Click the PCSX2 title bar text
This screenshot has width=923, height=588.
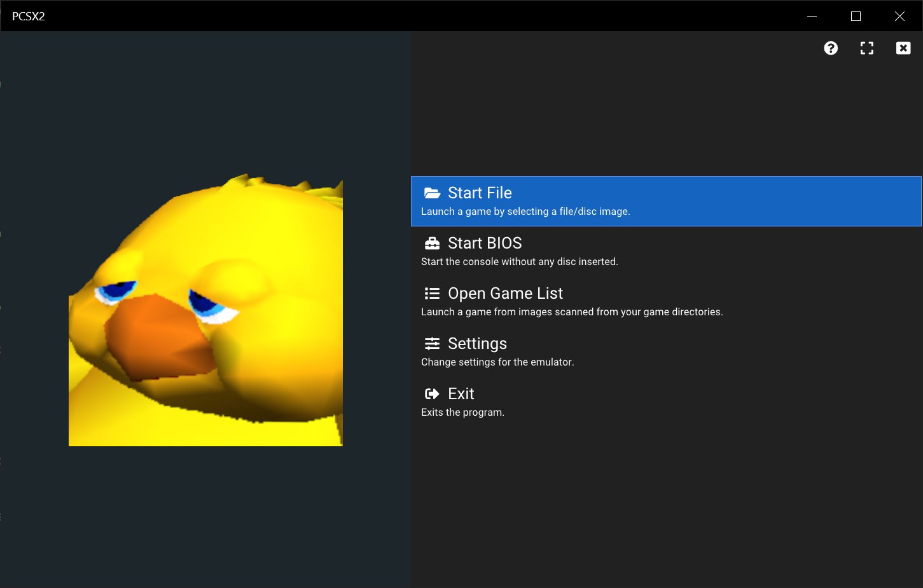pos(29,17)
